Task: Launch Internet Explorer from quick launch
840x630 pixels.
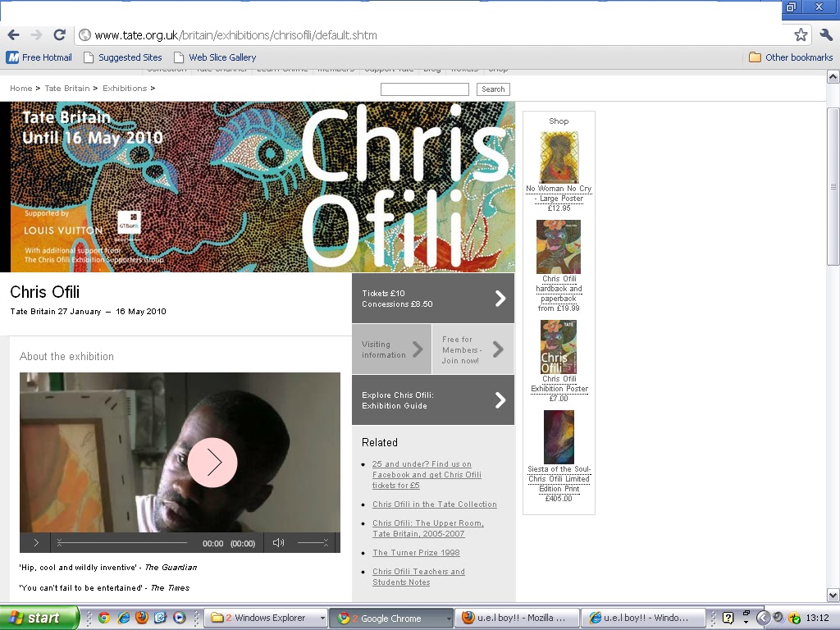Action: [x=123, y=618]
